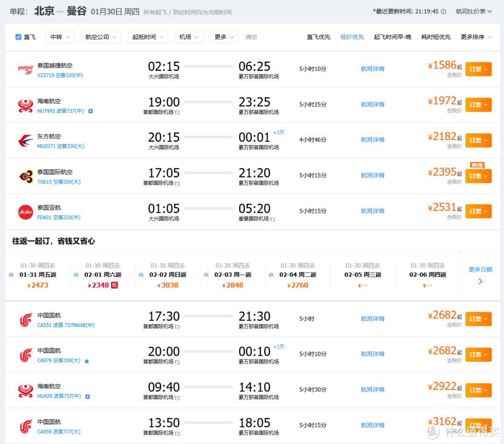The height and width of the screenshot is (444, 504).
Task: Click info icon next to update time
Action: pyautogui.click(x=443, y=12)
